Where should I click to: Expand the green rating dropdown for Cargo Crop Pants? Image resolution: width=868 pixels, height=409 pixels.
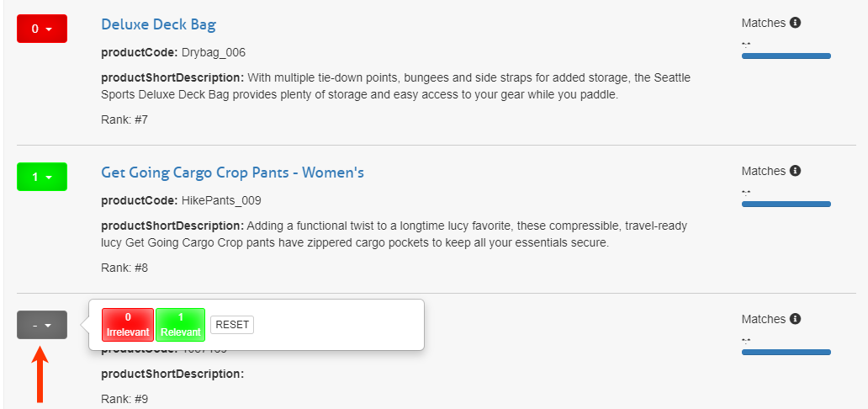pos(42,178)
